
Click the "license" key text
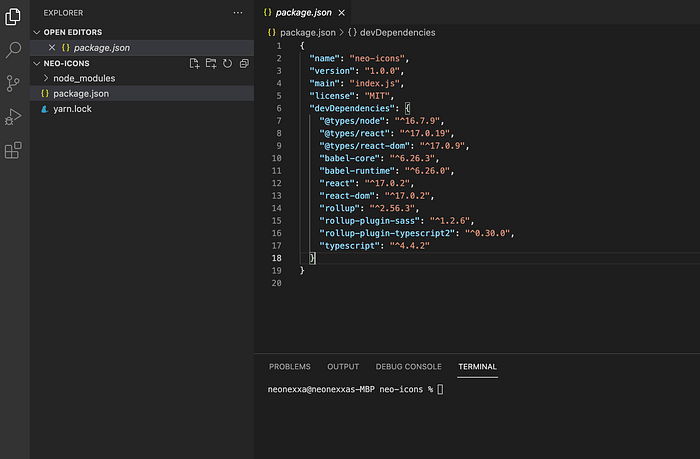(x=332, y=96)
